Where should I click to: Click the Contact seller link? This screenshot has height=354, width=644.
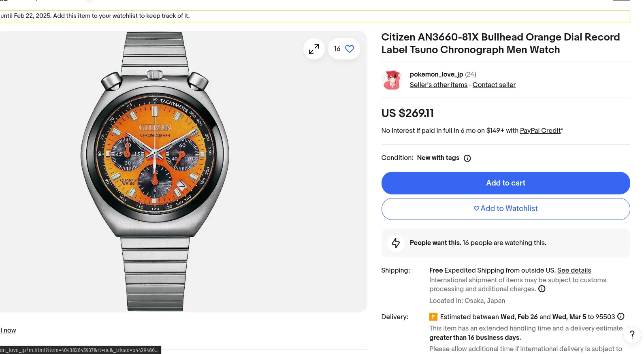pos(494,85)
